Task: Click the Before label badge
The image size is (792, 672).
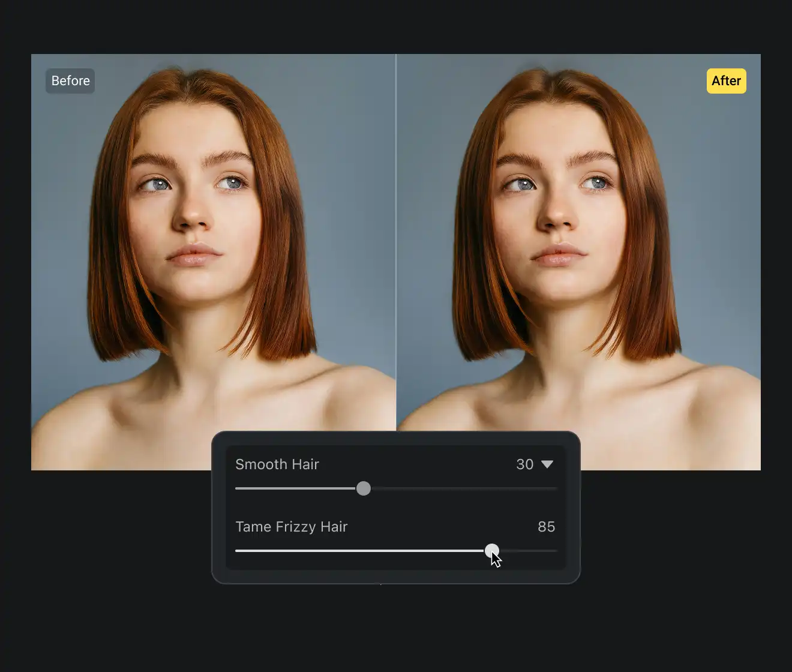Action: point(70,81)
